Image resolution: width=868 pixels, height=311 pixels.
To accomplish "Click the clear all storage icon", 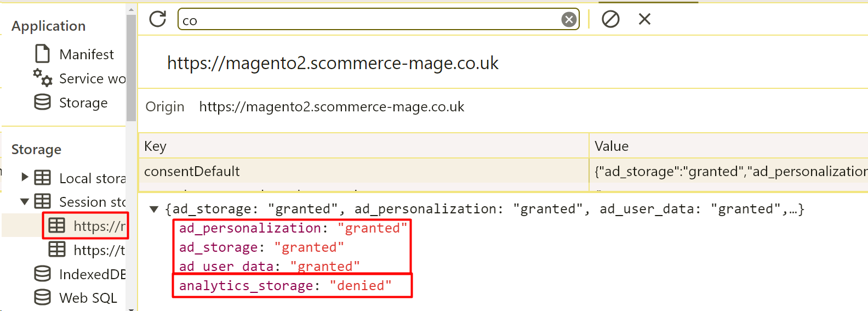I will click(610, 19).
